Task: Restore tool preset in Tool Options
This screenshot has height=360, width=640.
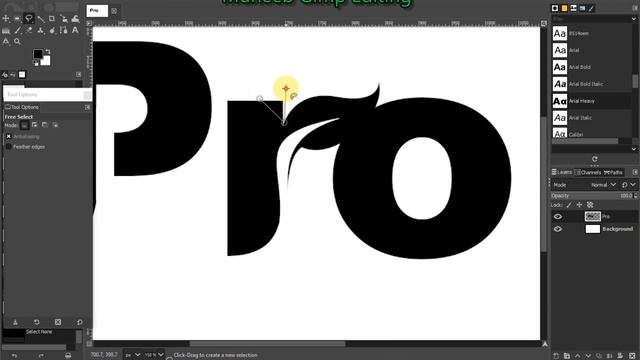Action: coord(37,322)
